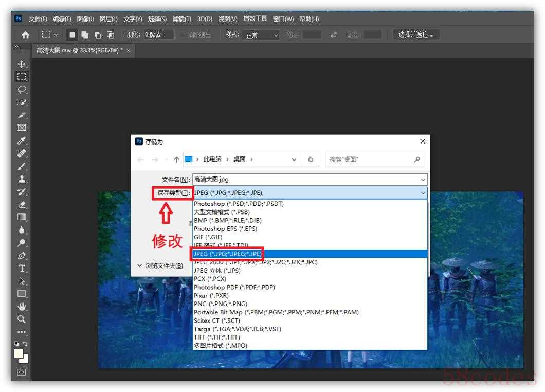Viewport: 545px width, 392px height.
Task: Choose the Clone Stamp tool
Action: [22, 179]
